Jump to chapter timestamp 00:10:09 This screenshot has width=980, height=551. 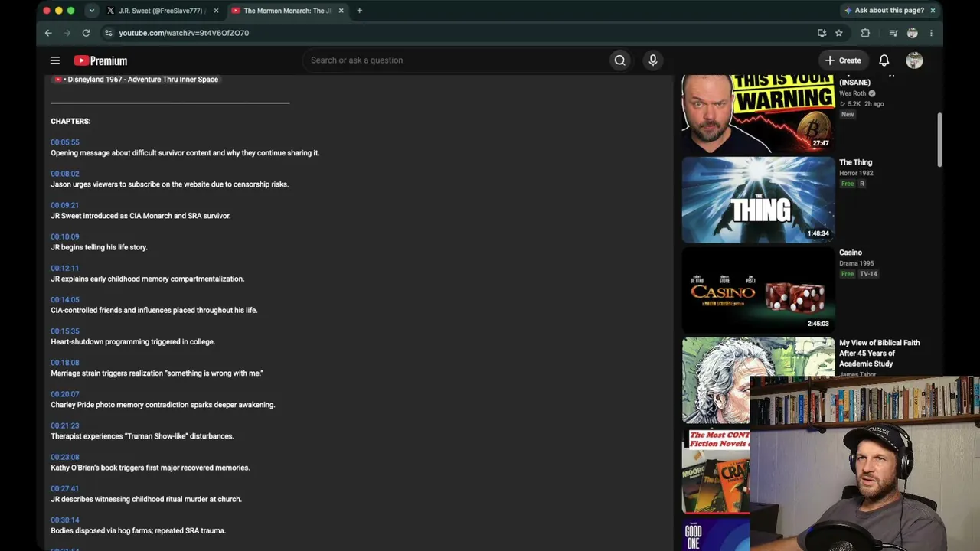pyautogui.click(x=65, y=236)
